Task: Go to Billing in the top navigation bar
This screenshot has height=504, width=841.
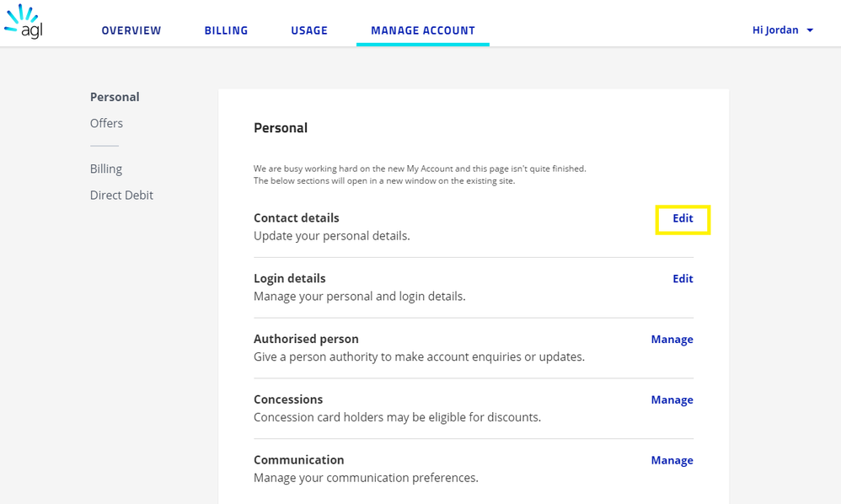Action: coord(226,30)
